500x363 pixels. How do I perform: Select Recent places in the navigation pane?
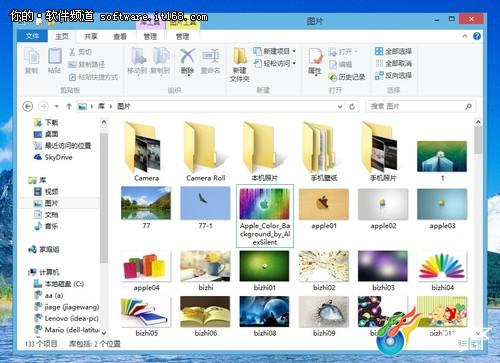62,146
